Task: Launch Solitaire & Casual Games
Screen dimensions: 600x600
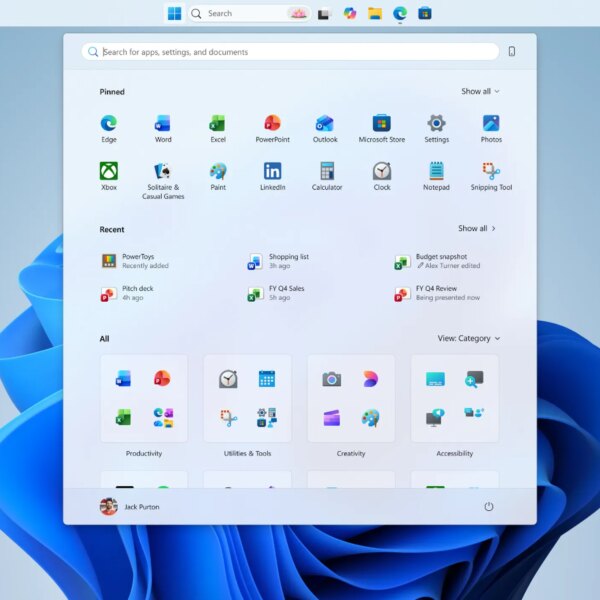Action: click(x=163, y=181)
